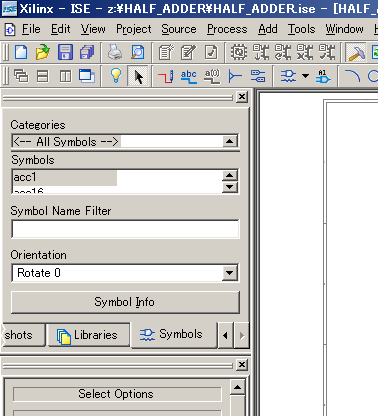Open Print Preview magnifier icon
Screen dimensions: 378x416
tap(137, 52)
